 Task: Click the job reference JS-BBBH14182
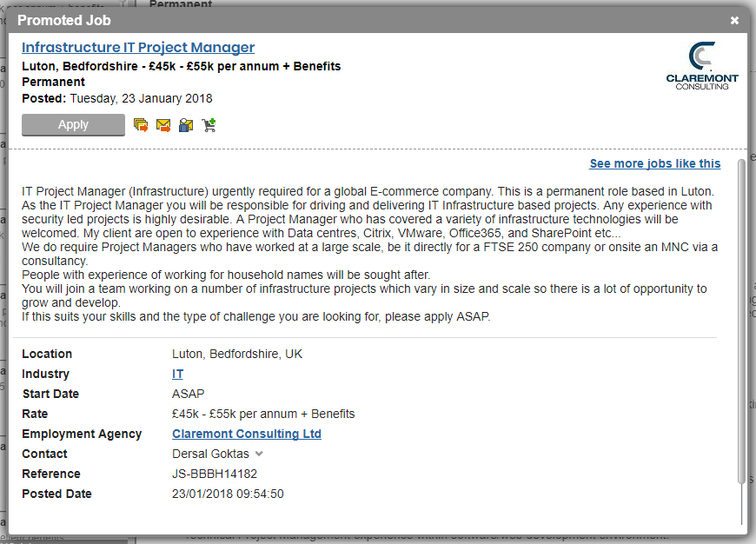pos(215,474)
